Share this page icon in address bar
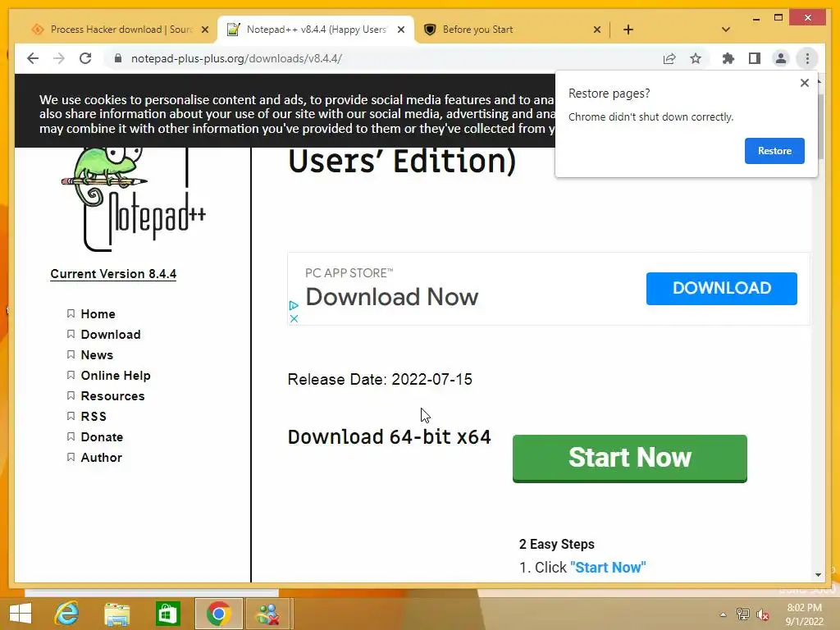This screenshot has width=840, height=630. click(x=669, y=58)
